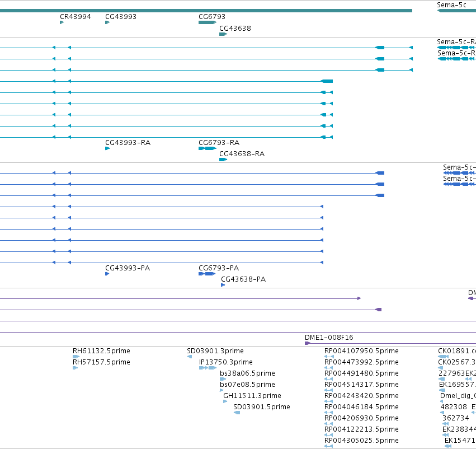Click the CG6793 gene bar glyph
Screen dimensions: 476x449
pyautogui.click(x=208, y=22)
